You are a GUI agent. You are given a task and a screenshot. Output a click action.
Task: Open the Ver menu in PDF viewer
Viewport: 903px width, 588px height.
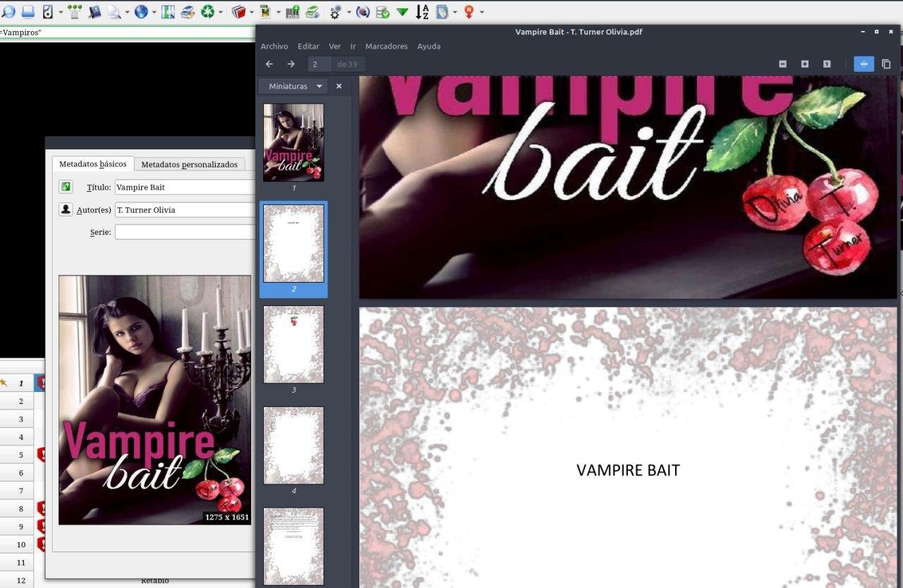click(x=334, y=47)
